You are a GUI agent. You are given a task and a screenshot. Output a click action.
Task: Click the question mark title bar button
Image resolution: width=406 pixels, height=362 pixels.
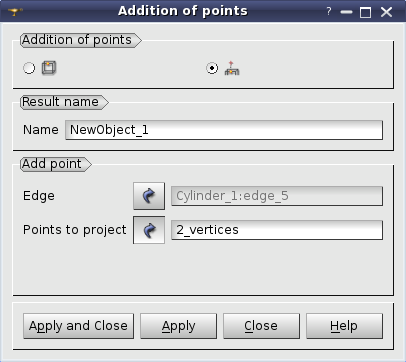pyautogui.click(x=329, y=12)
